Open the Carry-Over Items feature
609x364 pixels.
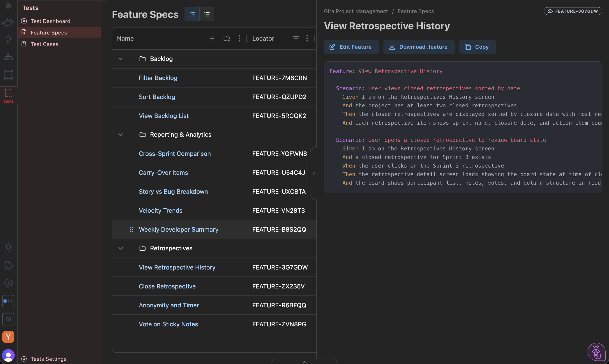point(163,173)
